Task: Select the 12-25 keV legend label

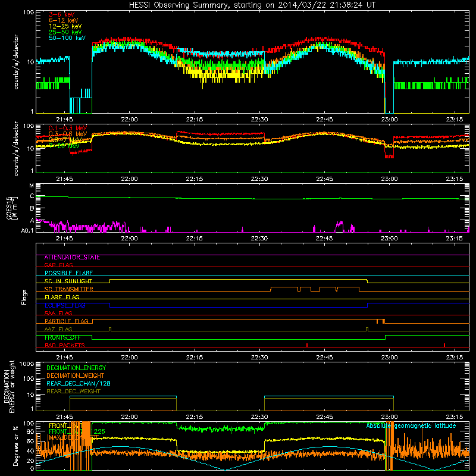Action: coord(65,26)
